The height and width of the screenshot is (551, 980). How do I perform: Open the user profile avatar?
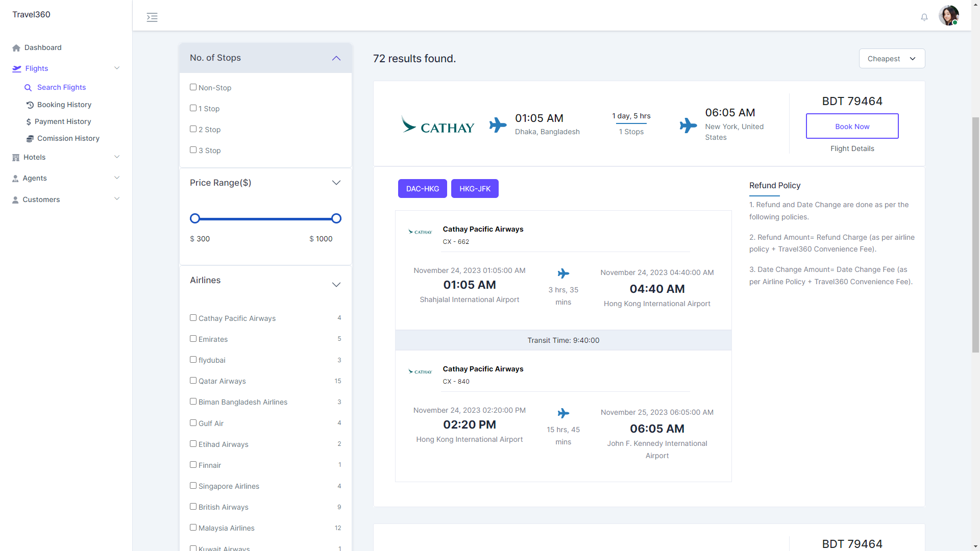tap(949, 15)
